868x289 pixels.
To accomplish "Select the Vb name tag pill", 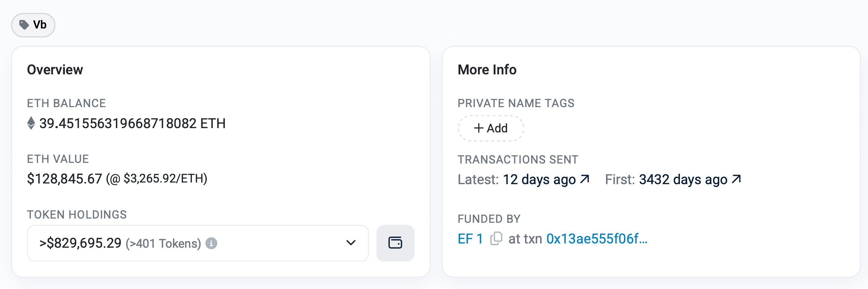I will point(33,25).
